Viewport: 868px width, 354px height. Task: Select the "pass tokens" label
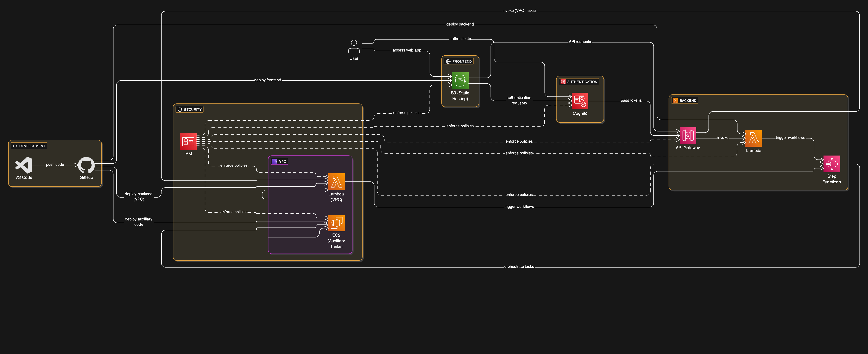pyautogui.click(x=631, y=100)
